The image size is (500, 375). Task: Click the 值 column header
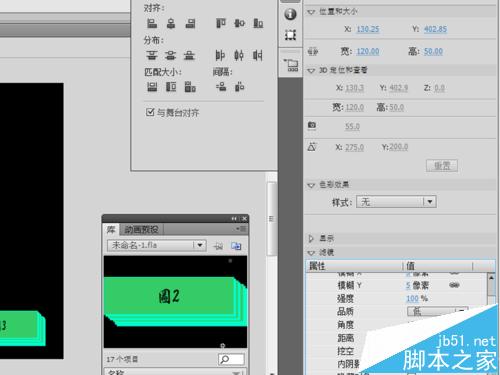tap(438, 266)
